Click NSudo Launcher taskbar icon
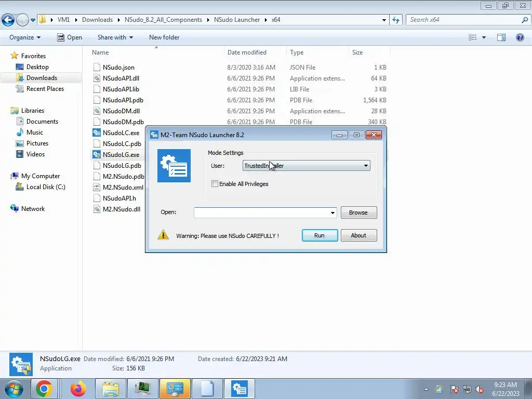Screen dimensions: 532x399 click(x=240, y=389)
